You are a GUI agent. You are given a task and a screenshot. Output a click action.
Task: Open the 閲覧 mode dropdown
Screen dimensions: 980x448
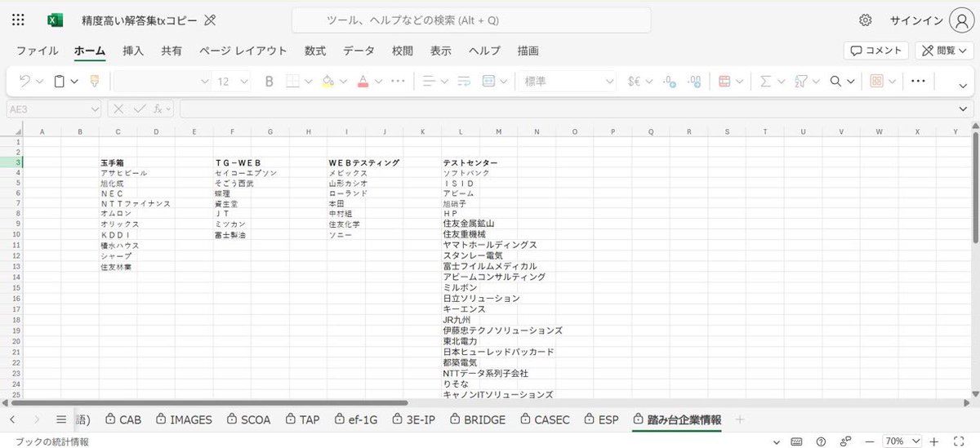click(944, 51)
